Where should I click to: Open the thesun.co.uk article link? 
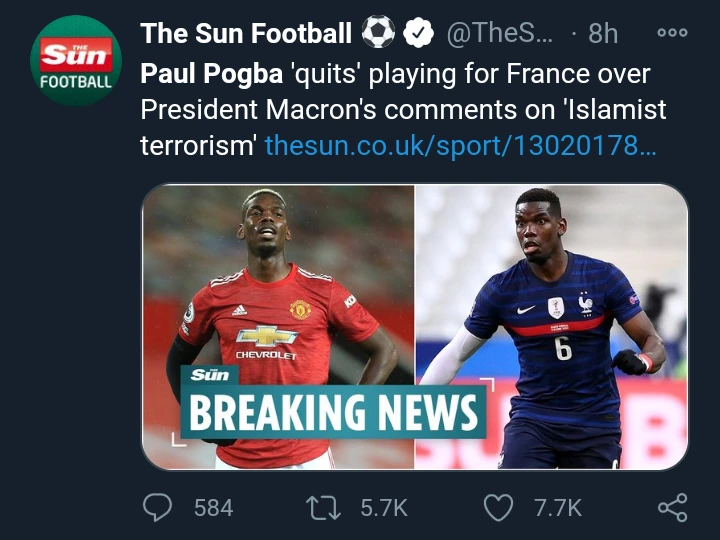tap(461, 146)
